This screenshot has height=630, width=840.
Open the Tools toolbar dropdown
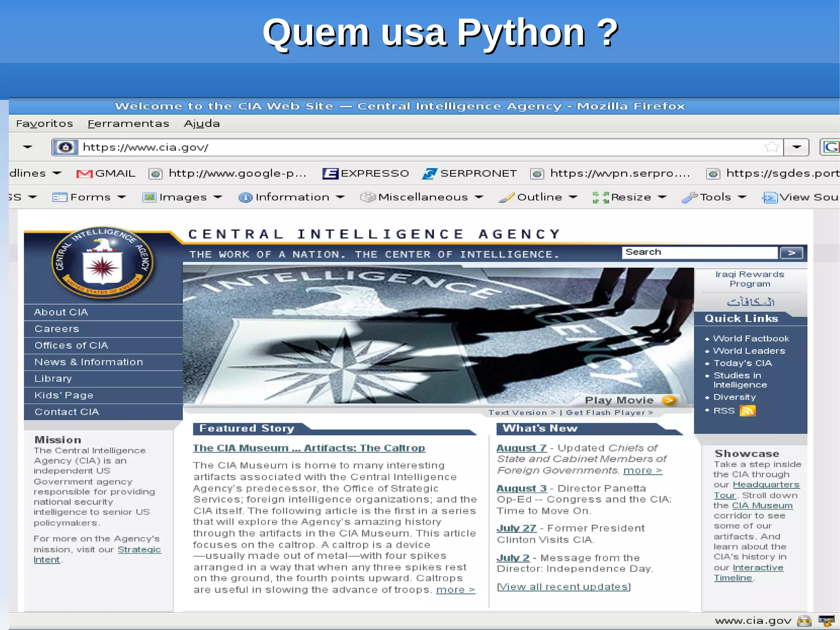pyautogui.click(x=714, y=197)
